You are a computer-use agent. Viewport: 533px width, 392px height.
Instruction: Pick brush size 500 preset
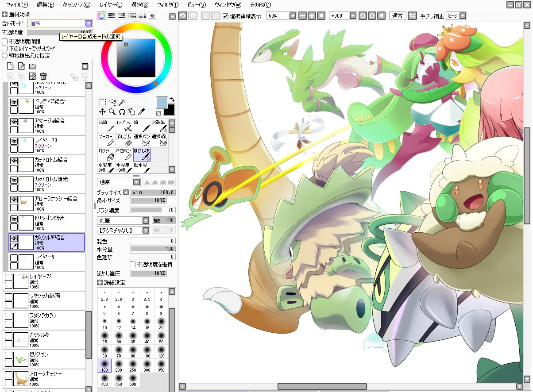[x=133, y=380]
